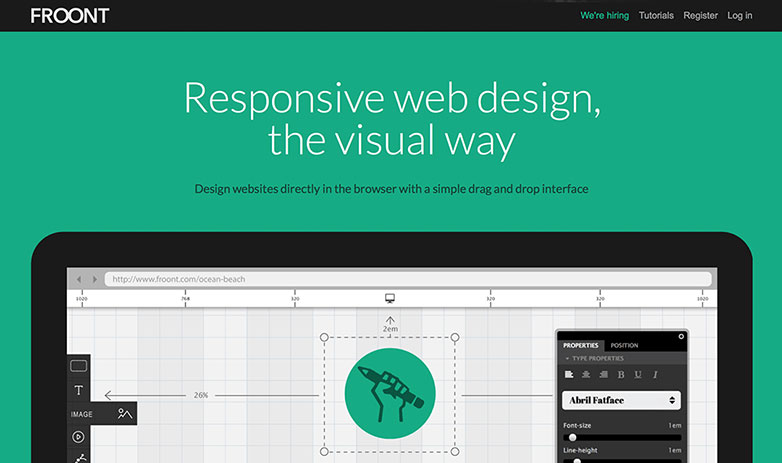782x463 pixels.
Task: Select the video play widget tool
Action: [x=79, y=437]
